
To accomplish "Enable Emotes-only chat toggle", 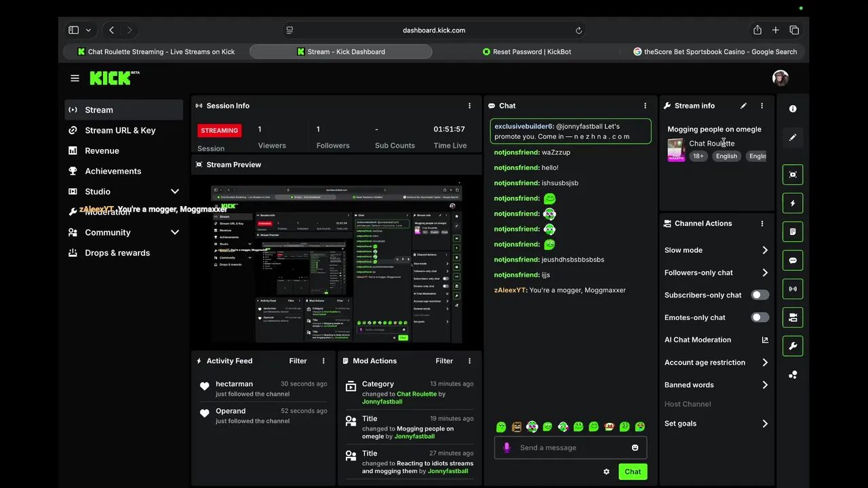I will [x=760, y=317].
